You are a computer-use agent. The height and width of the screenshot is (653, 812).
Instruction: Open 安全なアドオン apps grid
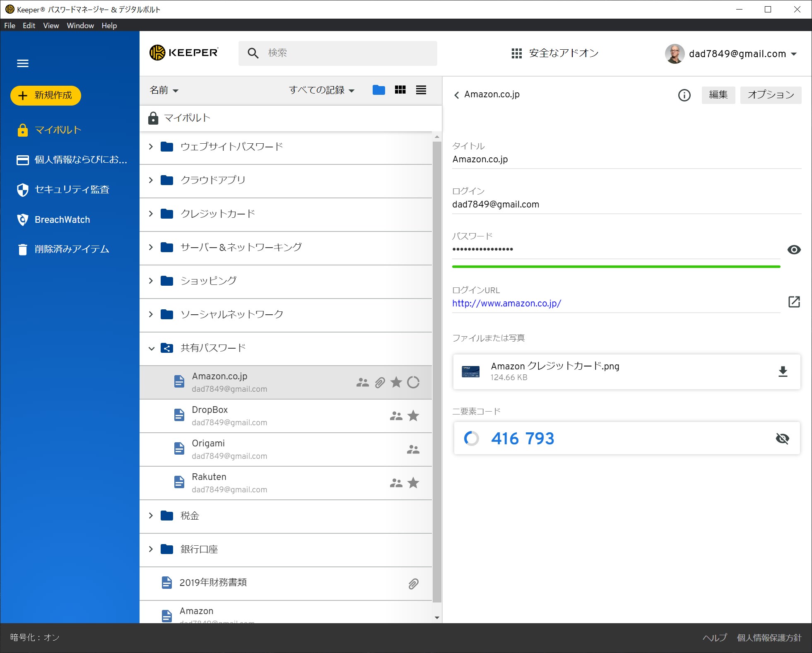tap(554, 53)
